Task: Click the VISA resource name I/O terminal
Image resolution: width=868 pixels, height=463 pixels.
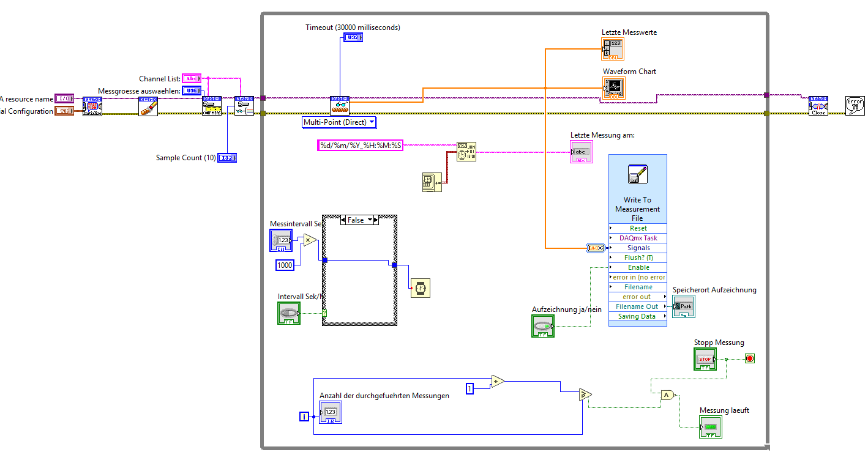Action: tap(64, 98)
